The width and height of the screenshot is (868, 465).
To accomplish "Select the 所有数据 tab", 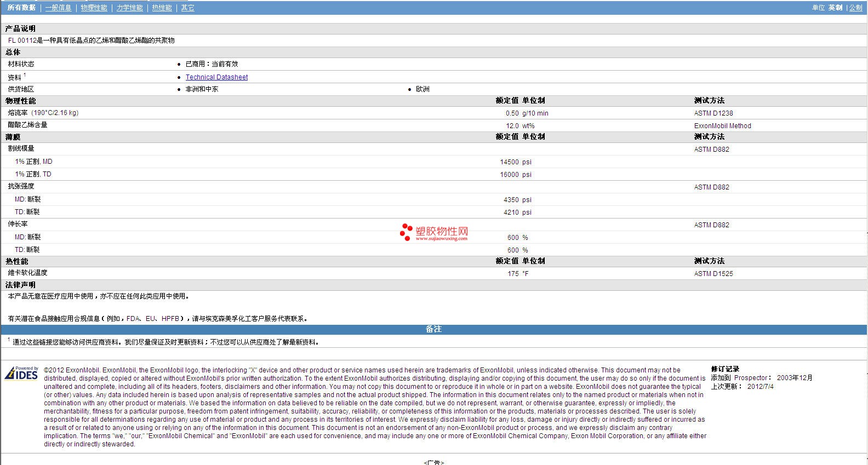I will tap(21, 8).
